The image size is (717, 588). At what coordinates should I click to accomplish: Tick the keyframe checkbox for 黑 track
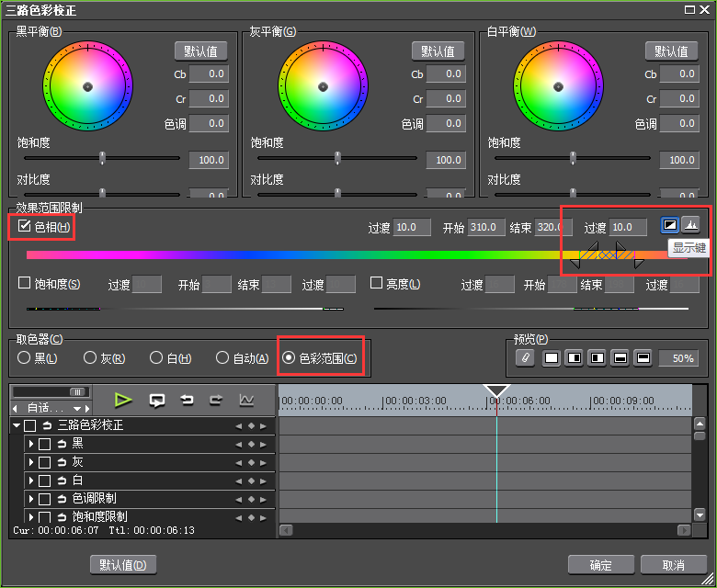click(x=44, y=445)
